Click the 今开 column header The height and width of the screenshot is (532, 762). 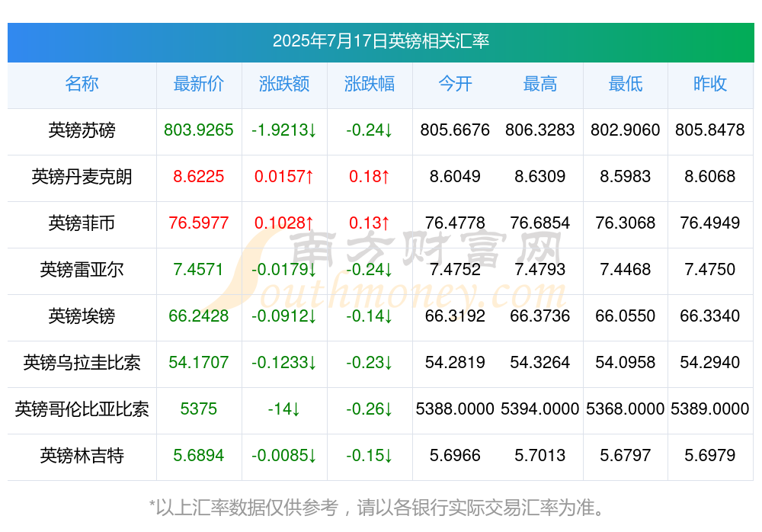[455, 84]
